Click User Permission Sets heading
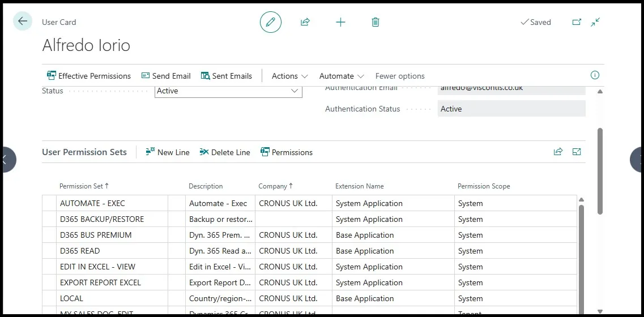 (84, 152)
